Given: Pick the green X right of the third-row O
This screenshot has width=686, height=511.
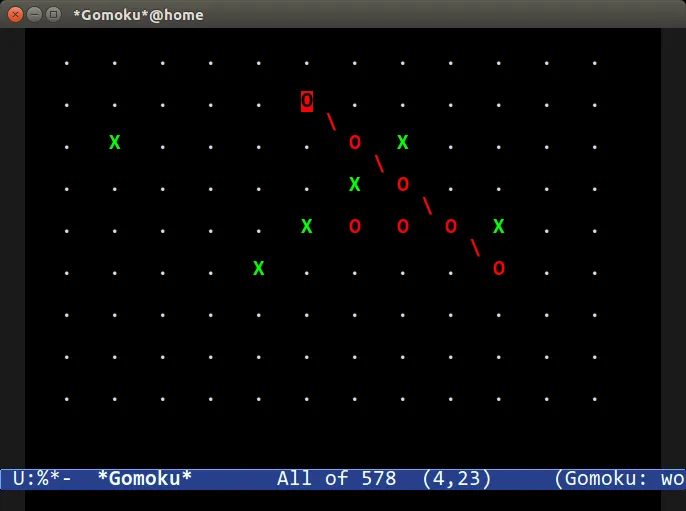Looking at the screenshot, I should pyautogui.click(x=402, y=142).
